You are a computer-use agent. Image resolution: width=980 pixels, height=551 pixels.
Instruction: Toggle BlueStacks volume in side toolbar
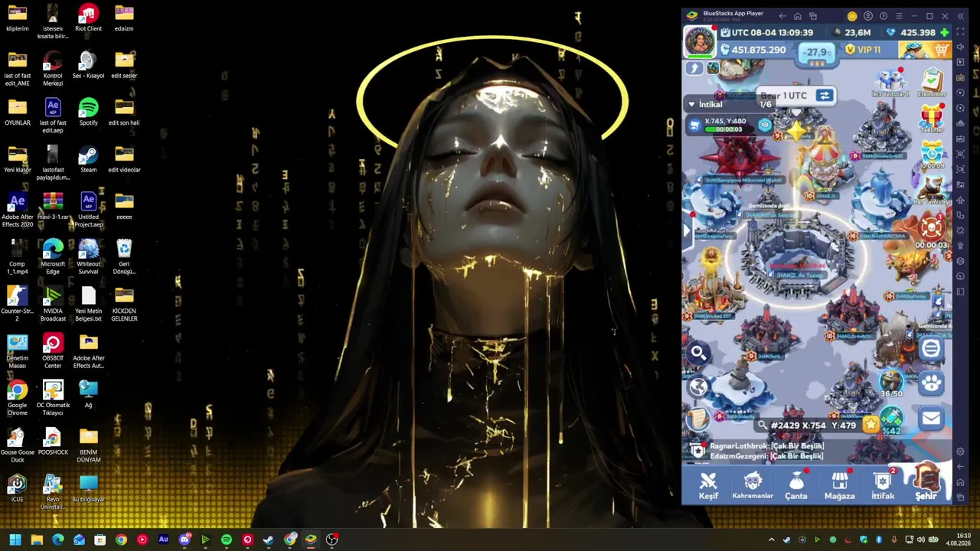[x=961, y=47]
